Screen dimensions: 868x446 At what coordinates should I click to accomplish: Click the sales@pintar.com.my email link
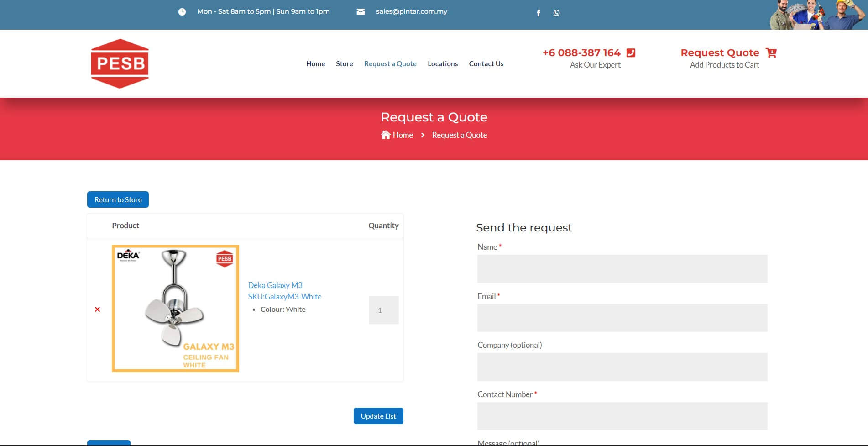point(412,11)
